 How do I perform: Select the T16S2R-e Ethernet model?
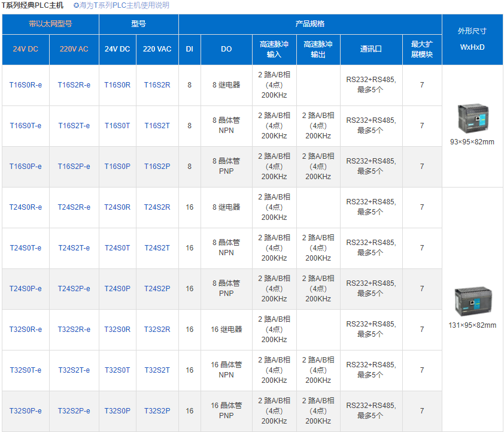pos(74,85)
